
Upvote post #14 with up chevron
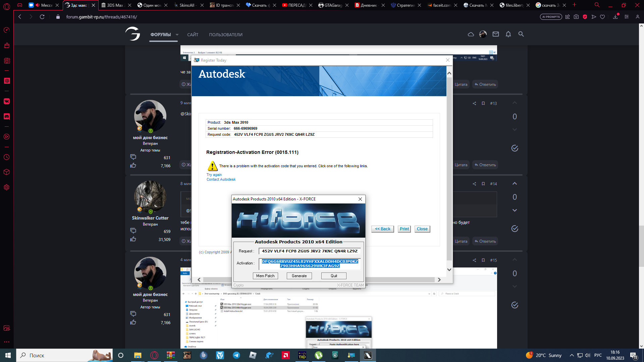click(515, 184)
